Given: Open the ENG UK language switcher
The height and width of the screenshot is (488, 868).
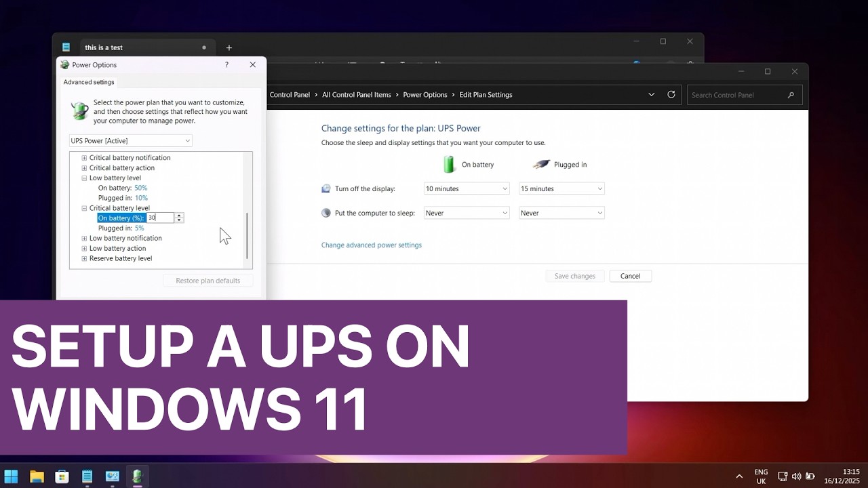Looking at the screenshot, I should coord(761,476).
